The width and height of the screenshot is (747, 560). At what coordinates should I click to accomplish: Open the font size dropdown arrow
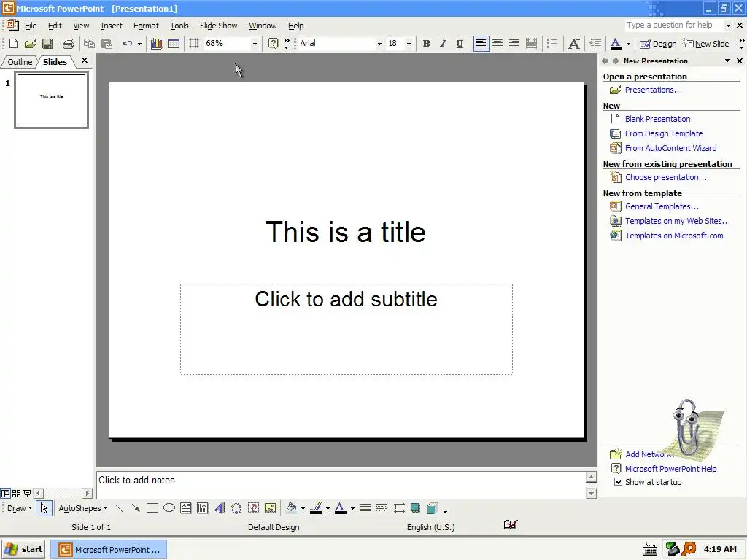[409, 44]
